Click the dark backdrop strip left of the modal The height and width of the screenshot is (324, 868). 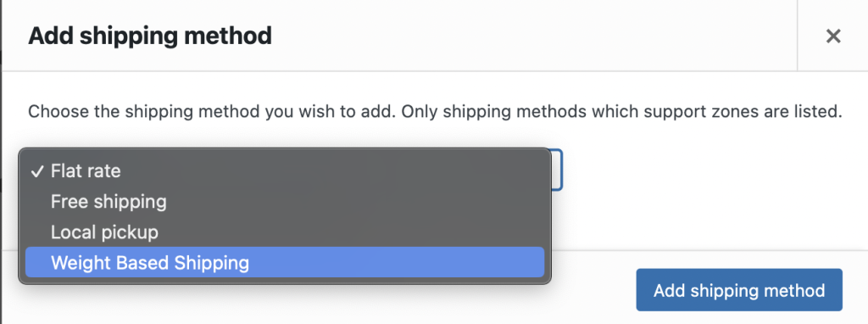pyautogui.click(x=1, y=162)
